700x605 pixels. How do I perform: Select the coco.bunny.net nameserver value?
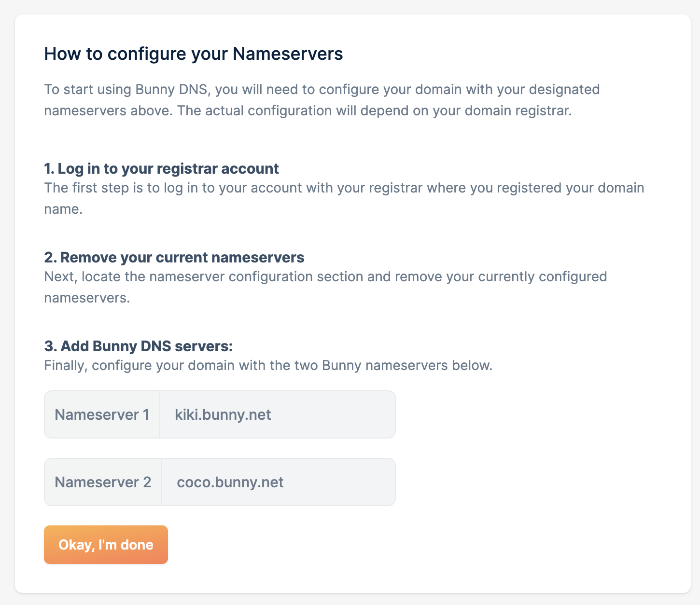pyautogui.click(x=230, y=482)
